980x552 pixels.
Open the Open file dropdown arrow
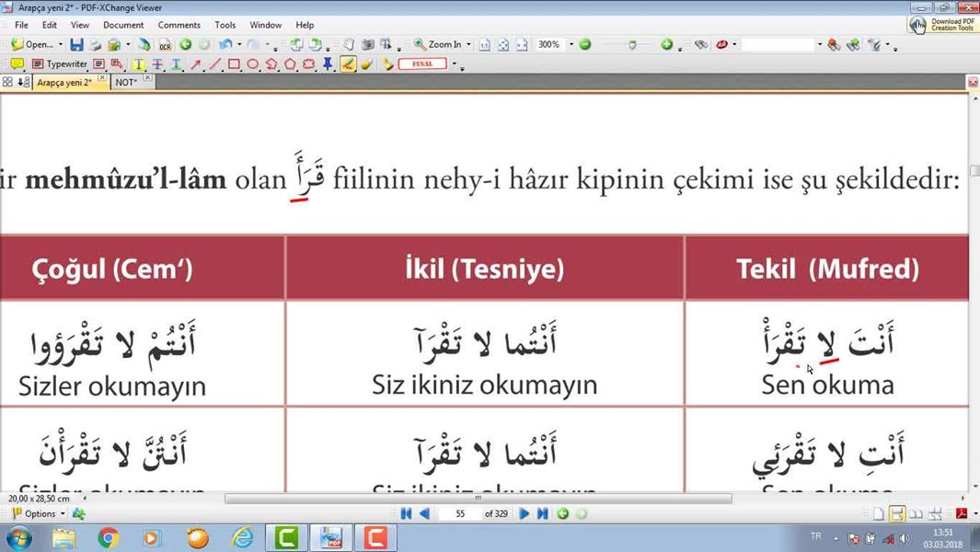click(61, 45)
